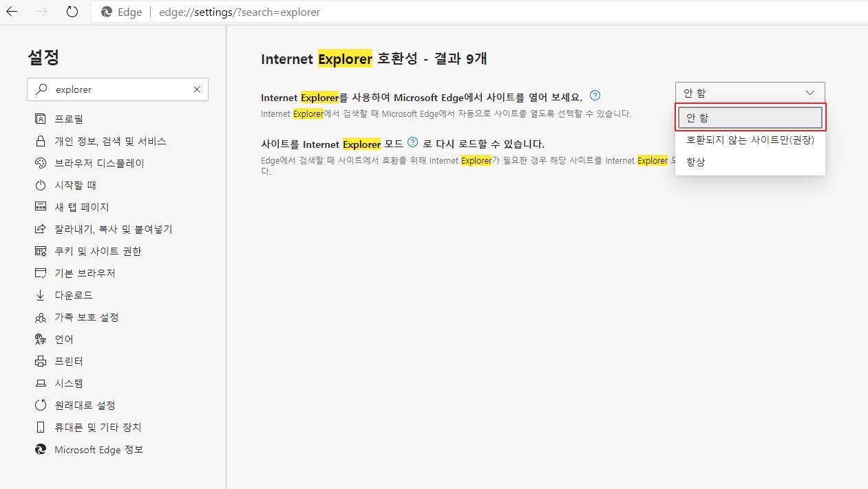868x489 pixels.
Task: Click the Microsoft Edge 정보 logo icon
Action: [x=40, y=449]
